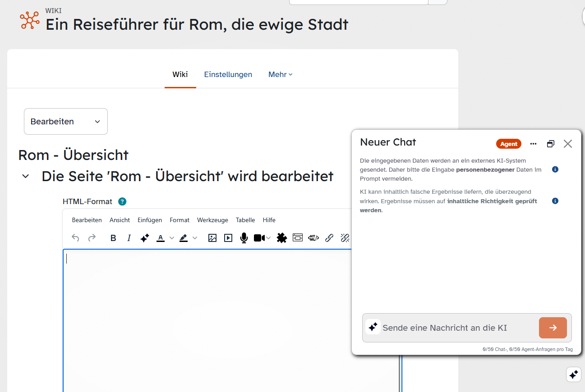Screen dimensions: 585x392
Task: Open the text color dropdown arrow
Action: click(x=172, y=238)
